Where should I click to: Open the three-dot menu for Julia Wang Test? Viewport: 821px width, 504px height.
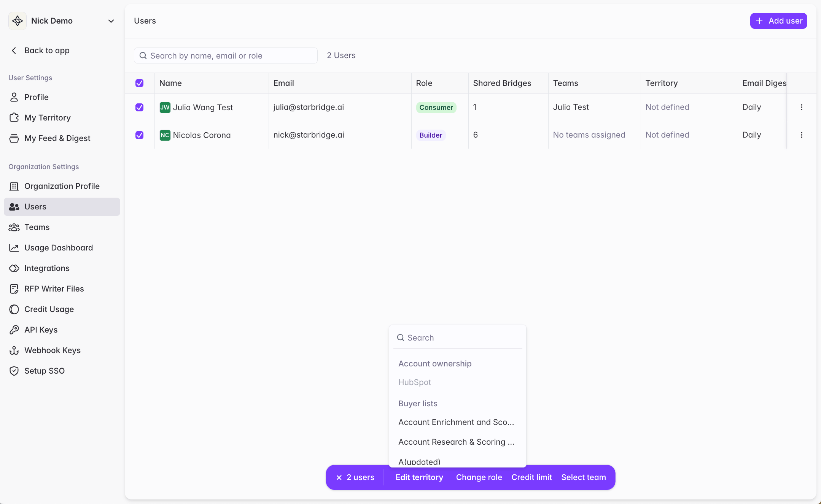(x=802, y=107)
